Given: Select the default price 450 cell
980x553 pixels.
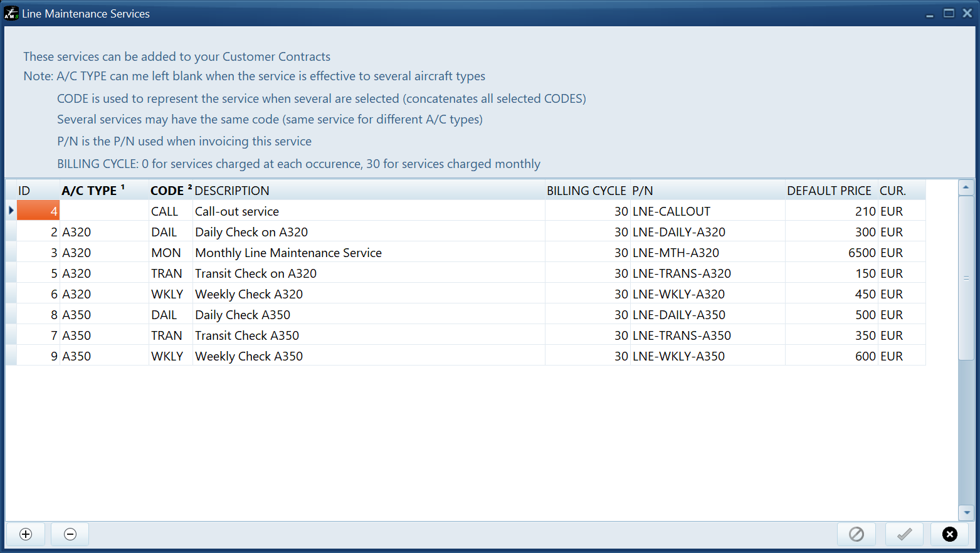Looking at the screenshot, I should pyautogui.click(x=831, y=294).
